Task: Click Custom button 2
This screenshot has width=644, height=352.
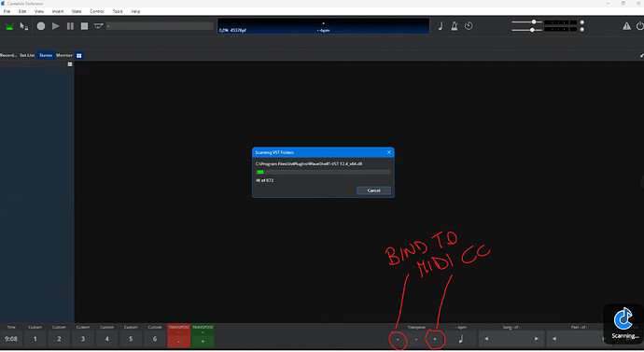Action: click(x=59, y=339)
